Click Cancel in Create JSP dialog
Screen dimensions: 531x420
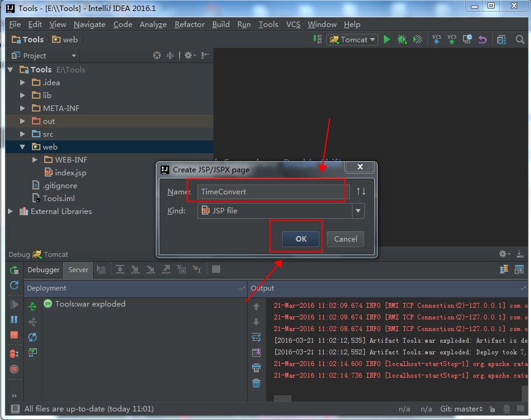[x=345, y=239]
